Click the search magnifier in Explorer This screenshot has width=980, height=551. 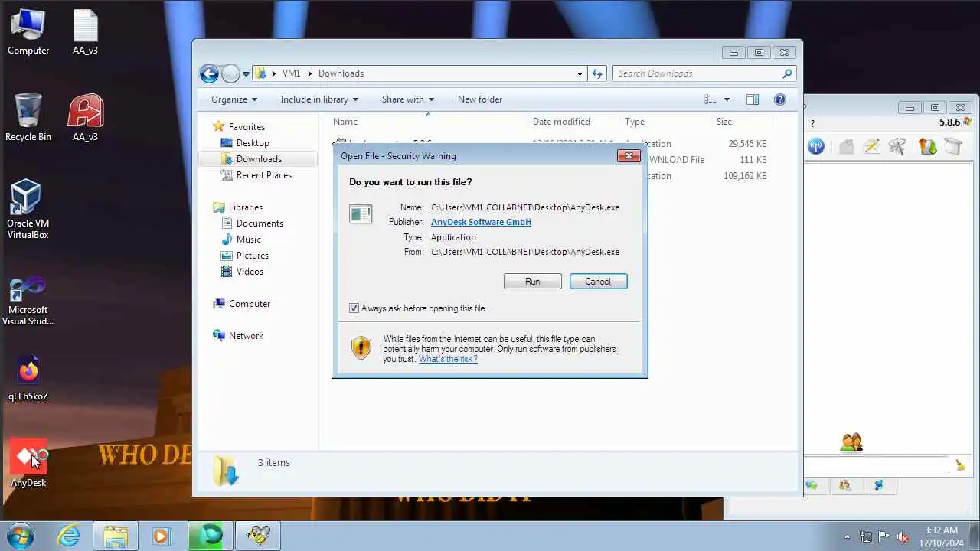[x=787, y=73]
